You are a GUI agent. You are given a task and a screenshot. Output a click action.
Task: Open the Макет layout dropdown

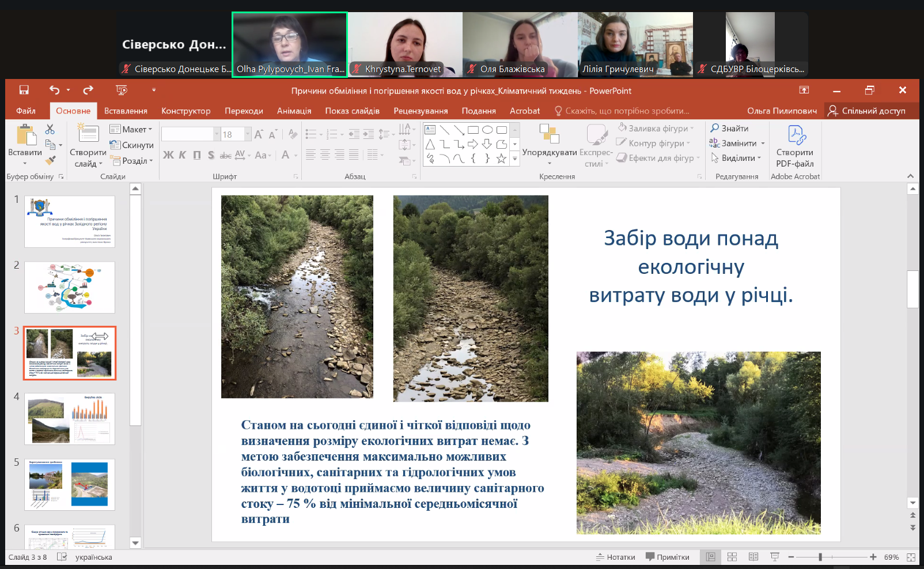pyautogui.click(x=132, y=129)
